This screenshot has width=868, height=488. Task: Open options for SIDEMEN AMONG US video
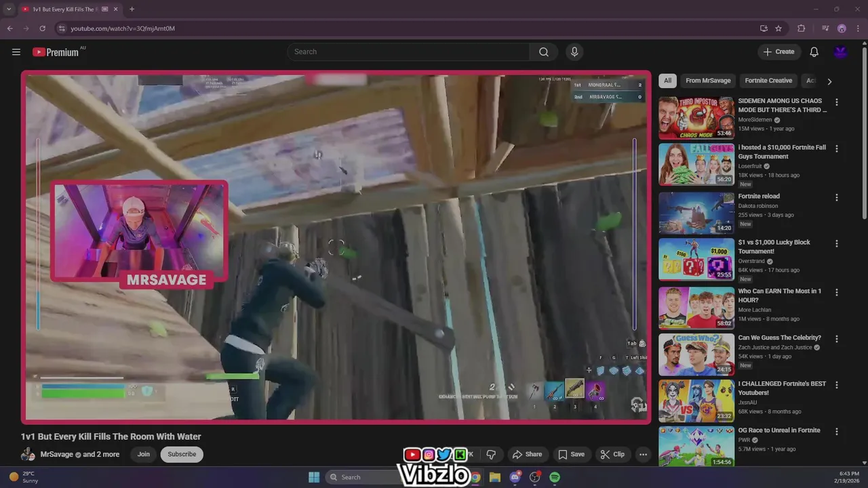point(836,102)
